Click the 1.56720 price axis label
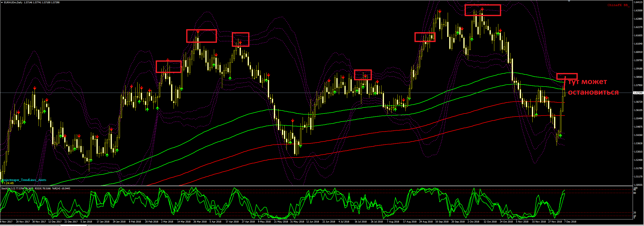This screenshot has width=644, height=226. [x=638, y=102]
